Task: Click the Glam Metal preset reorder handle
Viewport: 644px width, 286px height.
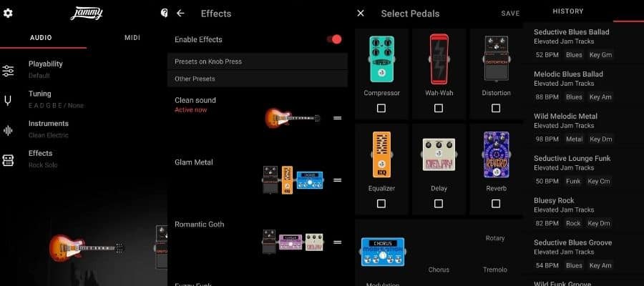Action: [337, 180]
